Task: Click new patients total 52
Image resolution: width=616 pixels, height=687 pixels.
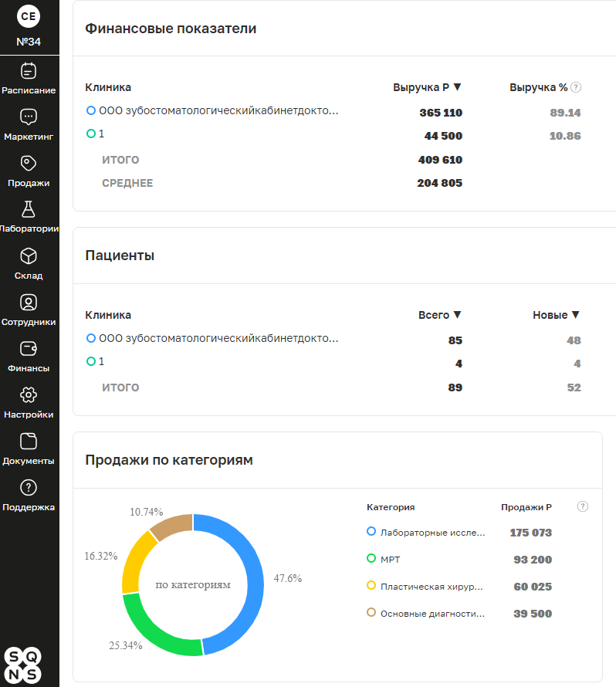Action: tap(574, 387)
